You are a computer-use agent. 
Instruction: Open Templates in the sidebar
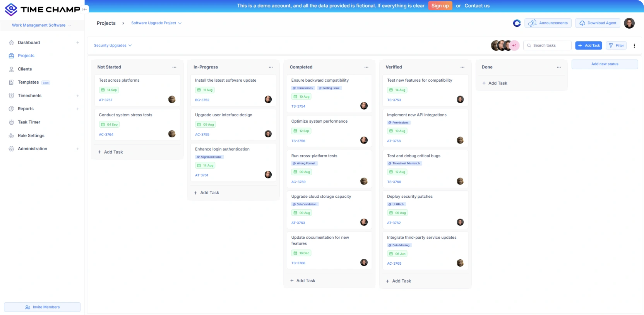[x=28, y=82]
